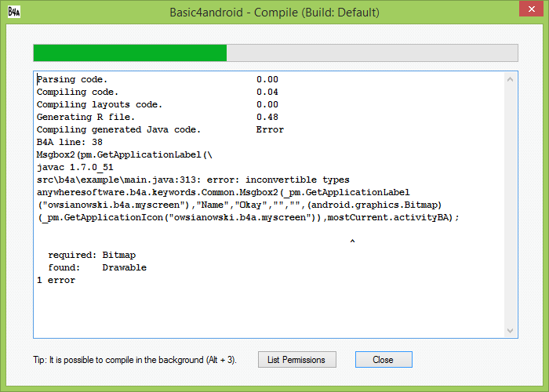Click the log scrollbar down arrow
This screenshot has width=549, height=392.
coord(510,330)
